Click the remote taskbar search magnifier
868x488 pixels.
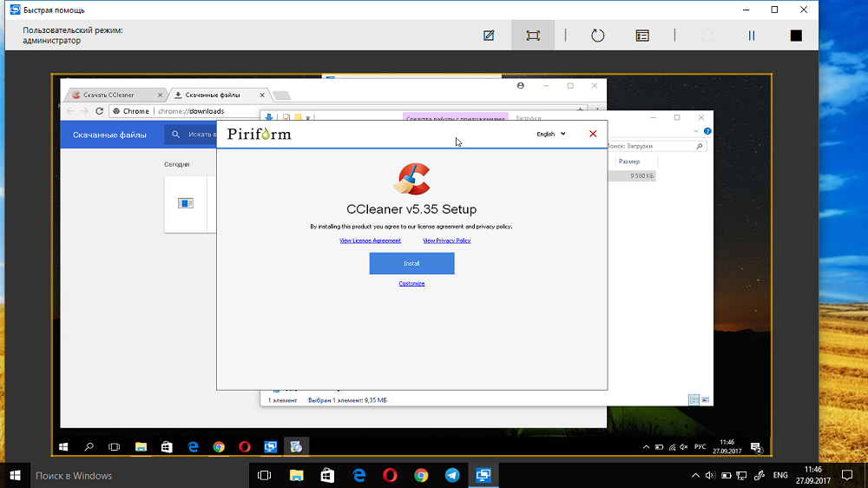pyautogui.click(x=89, y=447)
